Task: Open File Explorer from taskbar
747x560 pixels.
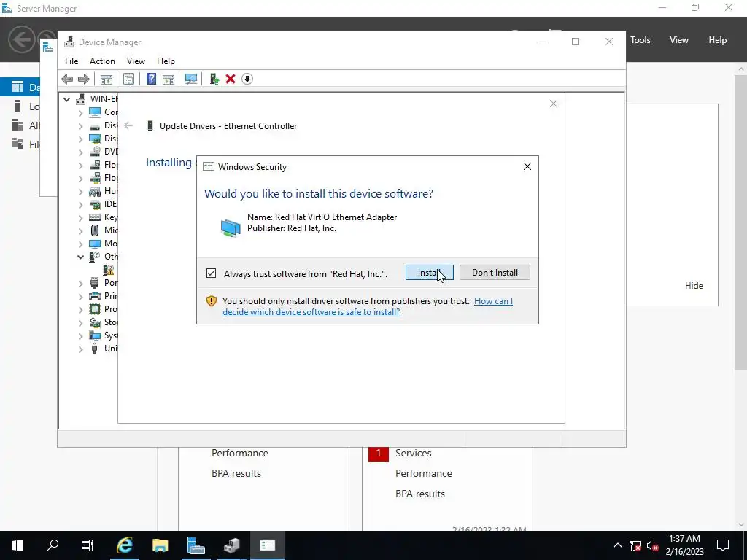Action: [160, 545]
